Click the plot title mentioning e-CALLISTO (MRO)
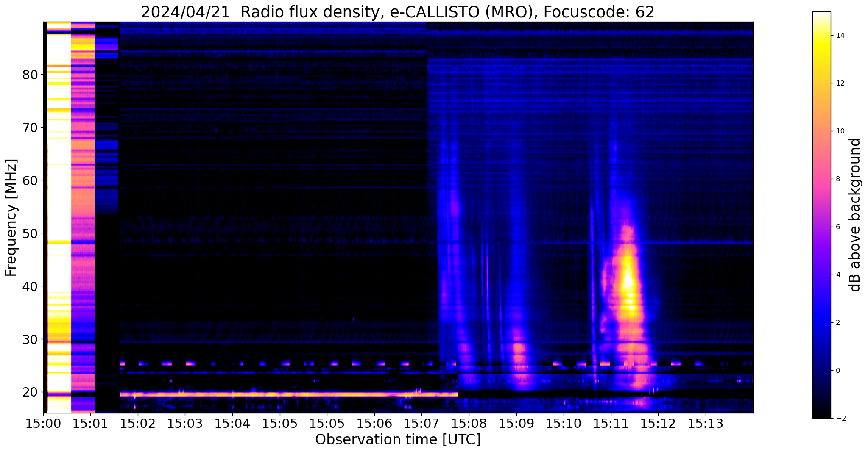This screenshot has width=868, height=452. pyautogui.click(x=398, y=12)
